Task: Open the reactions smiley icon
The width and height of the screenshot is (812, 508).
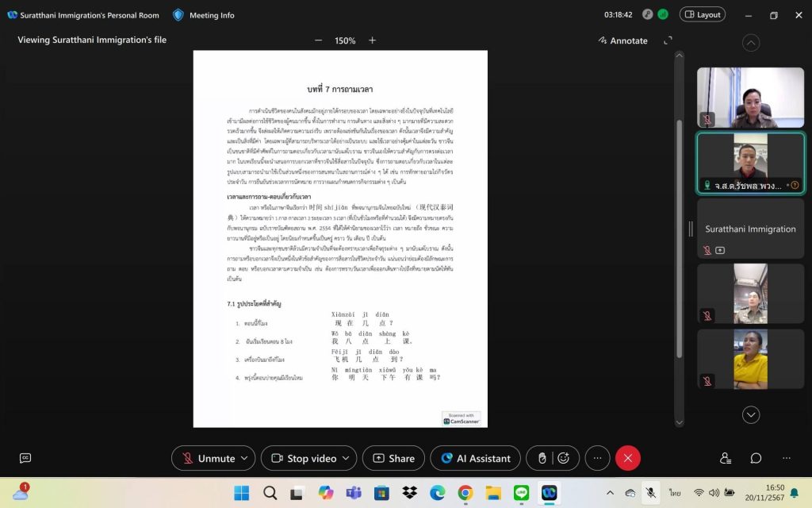Action: point(563,458)
